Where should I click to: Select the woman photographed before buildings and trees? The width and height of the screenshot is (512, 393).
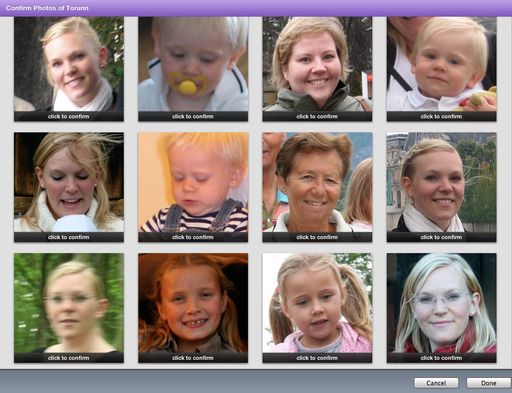tap(441, 182)
